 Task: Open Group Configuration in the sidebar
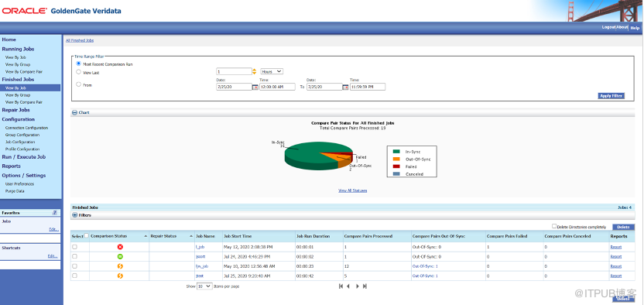click(x=22, y=135)
